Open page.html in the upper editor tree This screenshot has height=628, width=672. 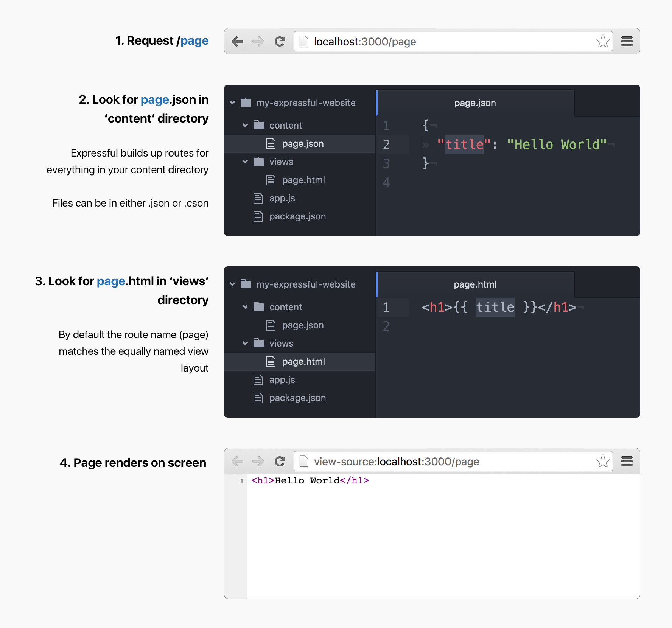click(x=300, y=180)
